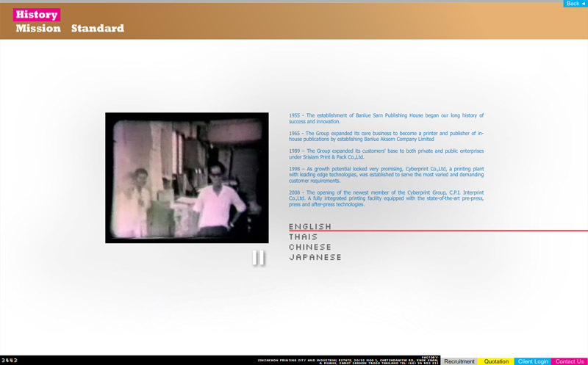Click the 2008 C.P.I. Interprint paragraph
This screenshot has width=588, height=365.
pos(387,198)
